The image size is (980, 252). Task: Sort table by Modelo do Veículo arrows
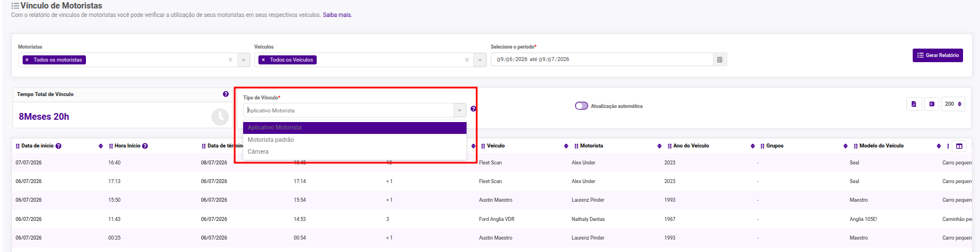click(x=939, y=146)
